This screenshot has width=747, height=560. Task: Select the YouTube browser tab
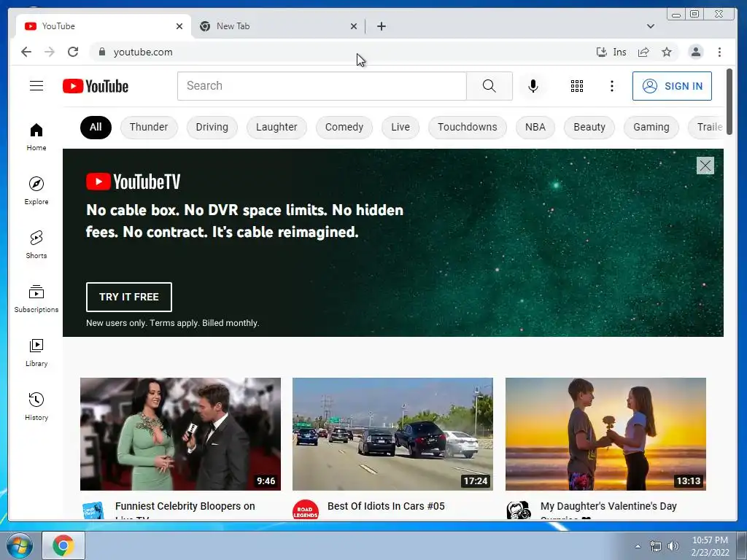pos(104,26)
